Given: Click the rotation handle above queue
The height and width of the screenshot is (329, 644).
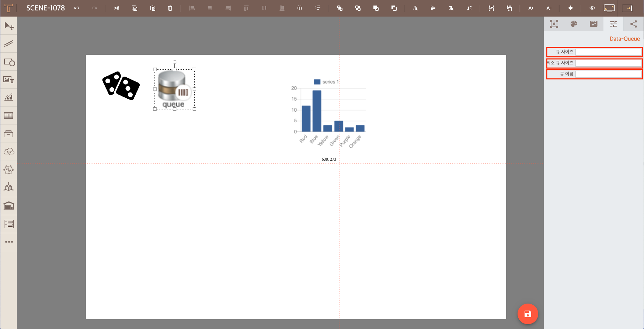Looking at the screenshot, I should 174,62.
